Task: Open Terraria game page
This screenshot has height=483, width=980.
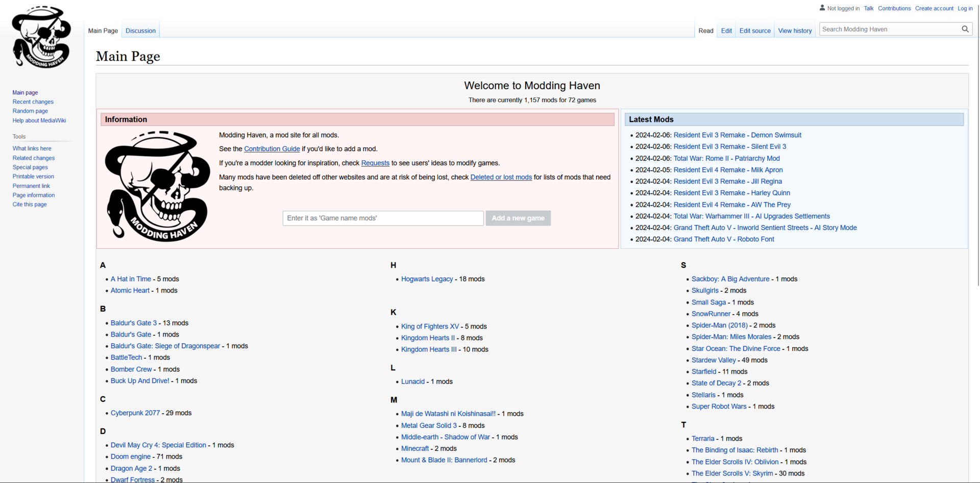Action: [x=703, y=439]
